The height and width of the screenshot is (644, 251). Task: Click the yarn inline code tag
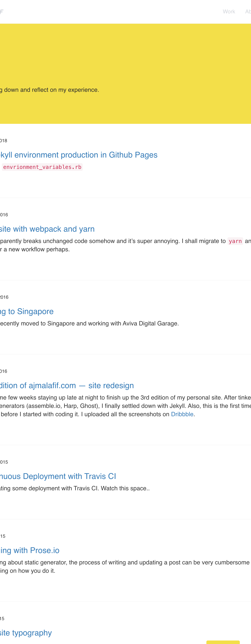(x=235, y=241)
